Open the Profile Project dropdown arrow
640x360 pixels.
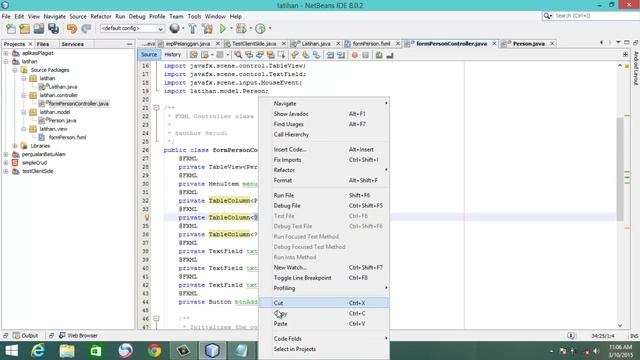(x=269, y=29)
